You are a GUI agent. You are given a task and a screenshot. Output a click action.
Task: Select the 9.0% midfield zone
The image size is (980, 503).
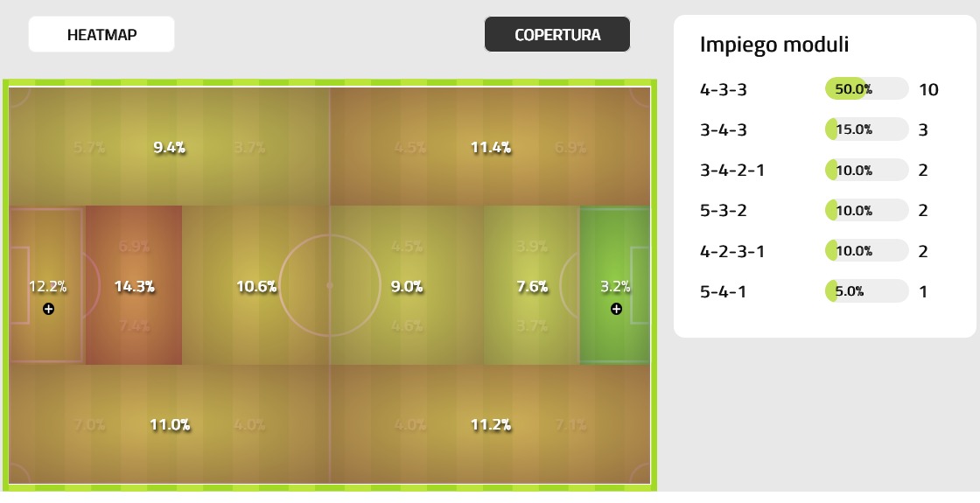[407, 286]
